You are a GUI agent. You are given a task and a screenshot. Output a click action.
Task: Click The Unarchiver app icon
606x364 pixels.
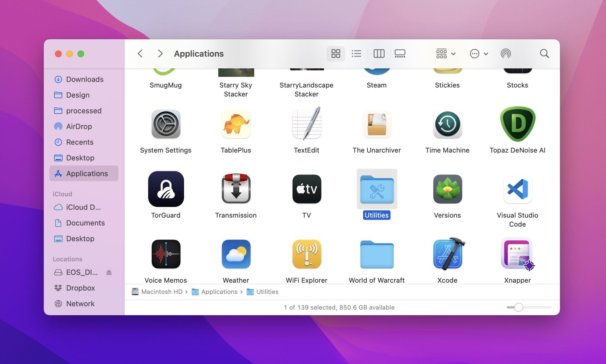pos(377,124)
